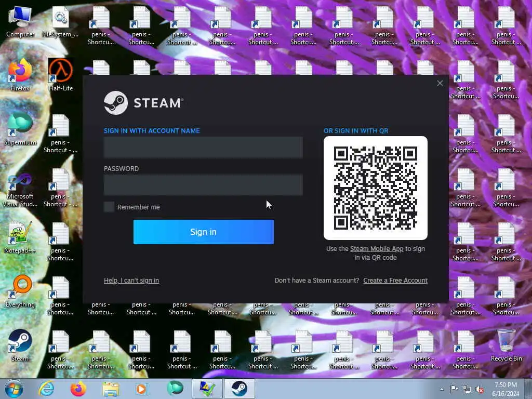This screenshot has width=532, height=399.
Task: Select the Computer desktop icon
Action: 20,22
